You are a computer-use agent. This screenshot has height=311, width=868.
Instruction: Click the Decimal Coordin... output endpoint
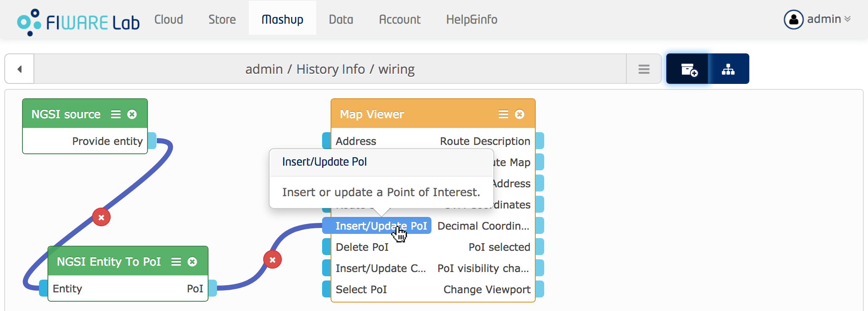pos(484,226)
